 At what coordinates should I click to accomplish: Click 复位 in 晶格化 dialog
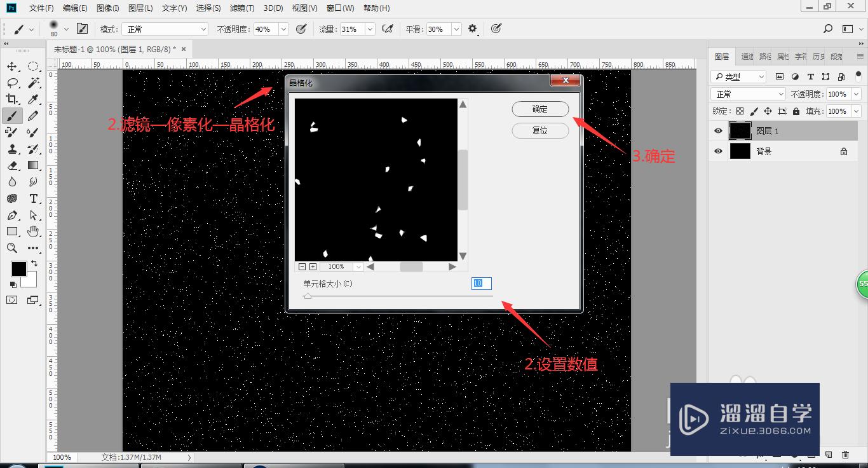(x=540, y=130)
